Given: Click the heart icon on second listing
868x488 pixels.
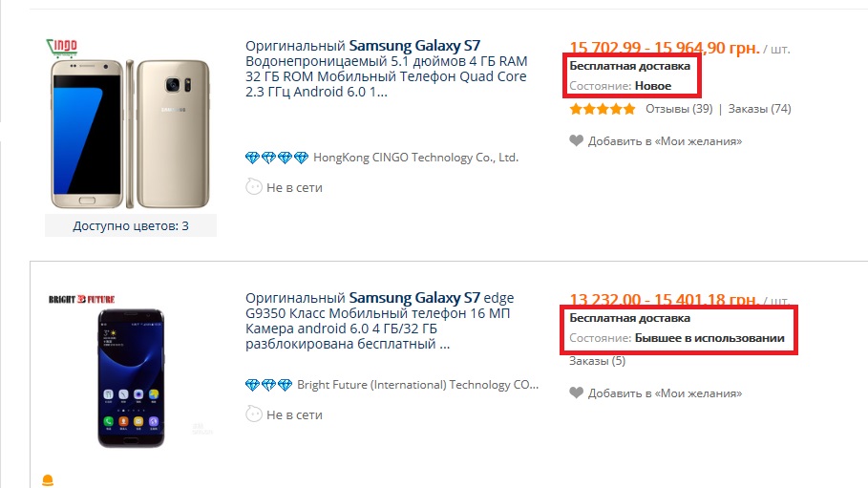Looking at the screenshot, I should 576,393.
